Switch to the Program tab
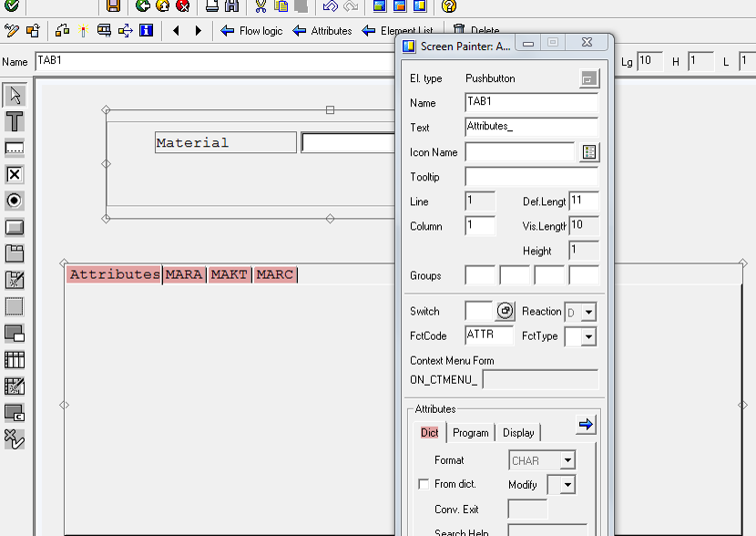This screenshot has width=756, height=536. tap(470, 432)
